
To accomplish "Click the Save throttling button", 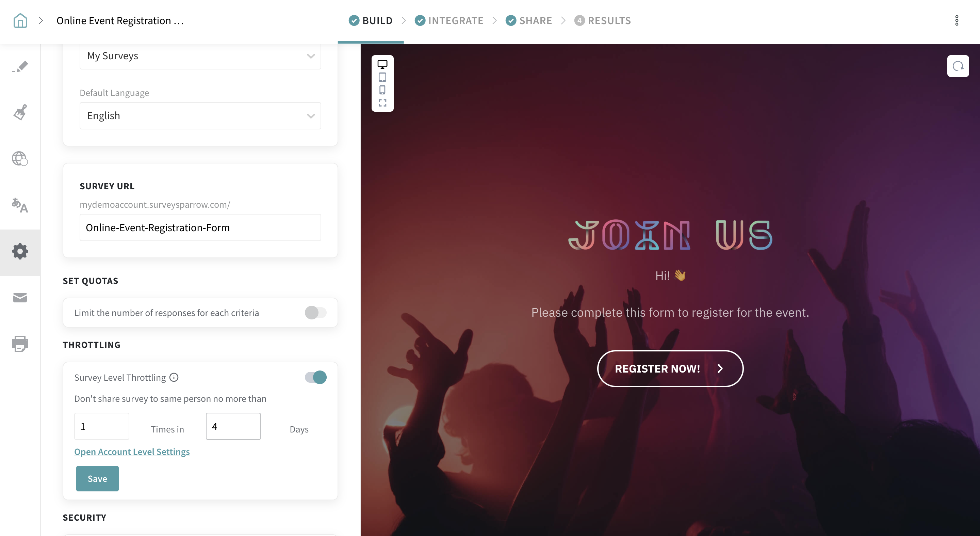I will pyautogui.click(x=97, y=478).
